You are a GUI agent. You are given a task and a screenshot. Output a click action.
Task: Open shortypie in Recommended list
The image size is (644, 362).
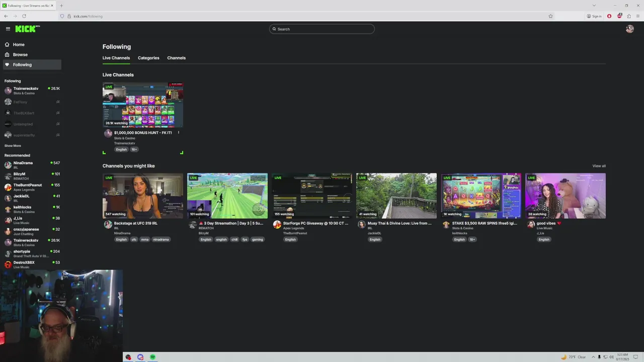click(32, 253)
